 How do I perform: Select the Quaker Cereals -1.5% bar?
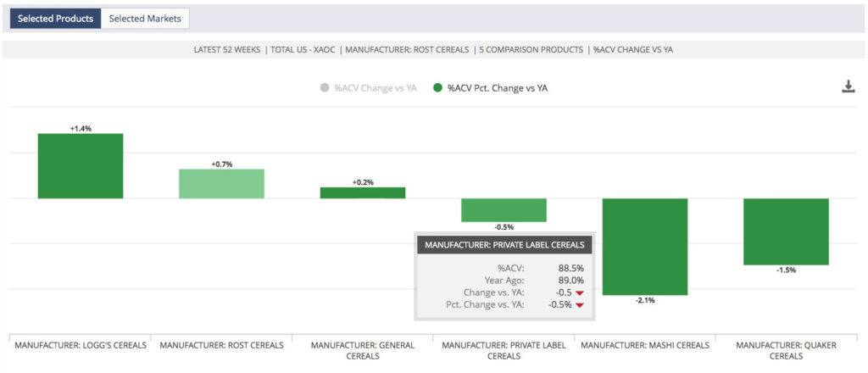(x=786, y=232)
